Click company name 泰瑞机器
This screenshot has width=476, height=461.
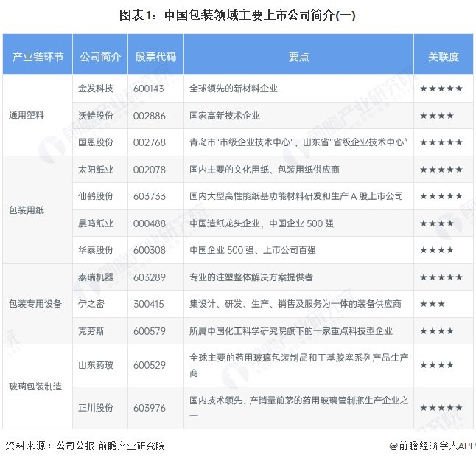(96, 277)
